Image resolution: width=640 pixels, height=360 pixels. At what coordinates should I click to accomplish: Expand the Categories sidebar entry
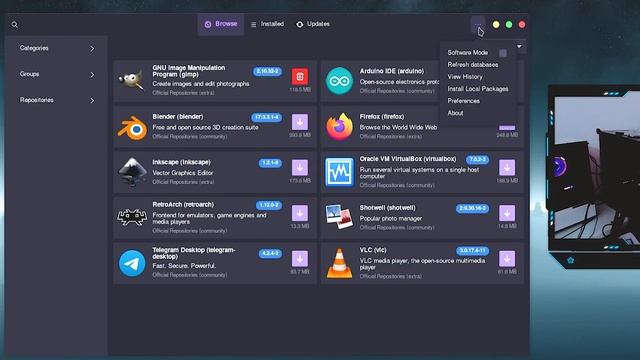(x=56, y=48)
